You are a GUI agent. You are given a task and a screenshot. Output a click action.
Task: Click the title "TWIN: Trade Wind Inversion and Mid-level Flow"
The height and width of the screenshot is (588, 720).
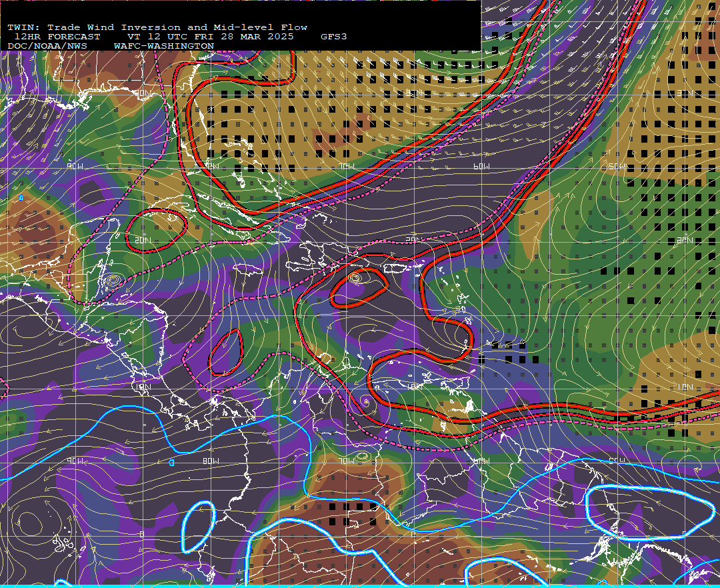(x=157, y=27)
